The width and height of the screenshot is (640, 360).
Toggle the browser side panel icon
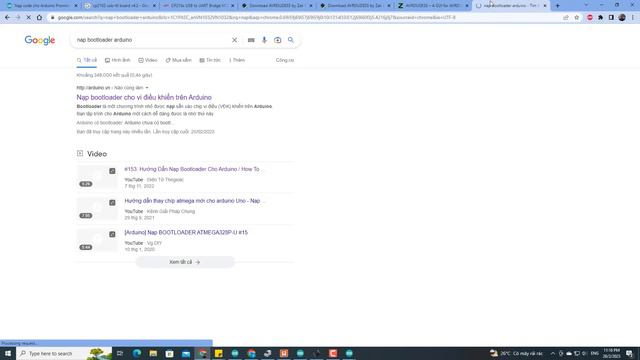pos(611,18)
